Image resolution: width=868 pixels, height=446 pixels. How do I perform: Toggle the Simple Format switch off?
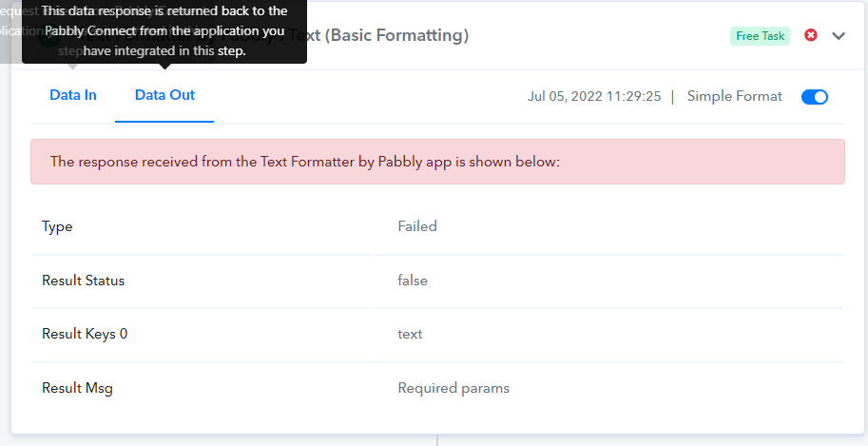pyautogui.click(x=815, y=97)
